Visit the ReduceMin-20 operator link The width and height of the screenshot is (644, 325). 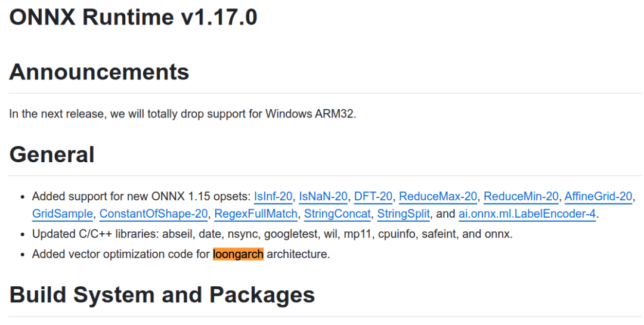pyautogui.click(x=521, y=196)
